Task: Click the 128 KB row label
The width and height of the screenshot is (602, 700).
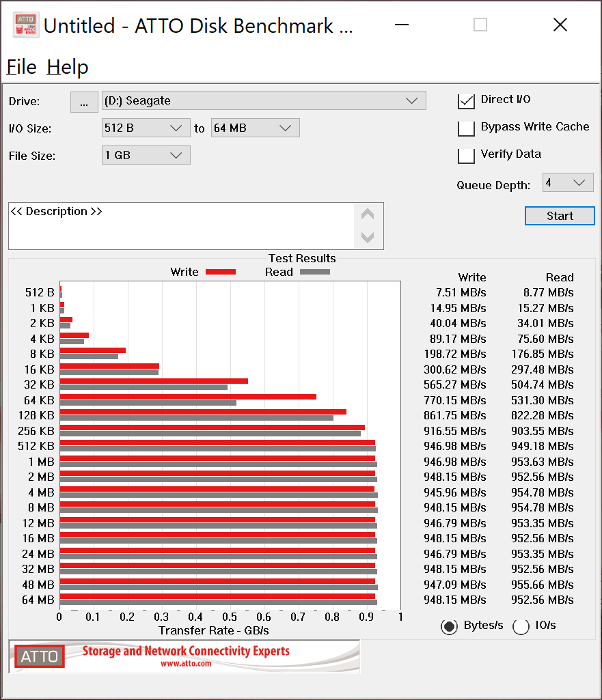Action: pos(36,416)
